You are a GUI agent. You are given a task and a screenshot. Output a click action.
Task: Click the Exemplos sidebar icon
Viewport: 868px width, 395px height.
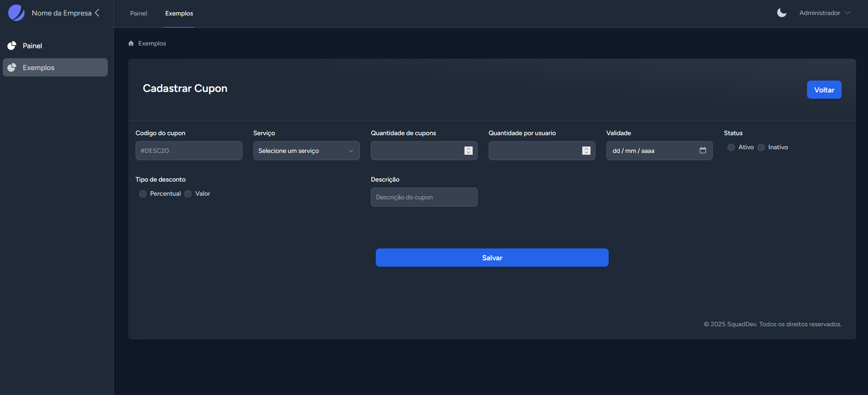click(x=12, y=67)
